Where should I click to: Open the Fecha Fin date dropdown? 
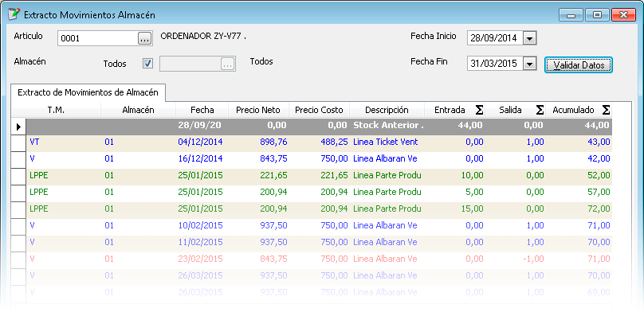[530, 64]
